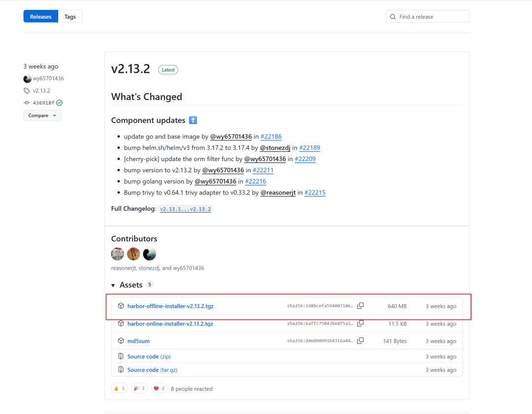Click package icon of offline installer
Viewport: 532px width, 414px height.
click(x=121, y=306)
